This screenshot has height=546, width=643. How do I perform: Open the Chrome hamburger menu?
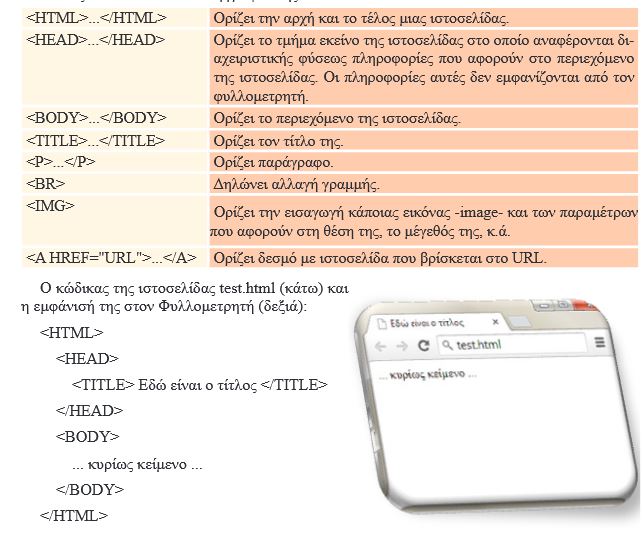point(600,342)
